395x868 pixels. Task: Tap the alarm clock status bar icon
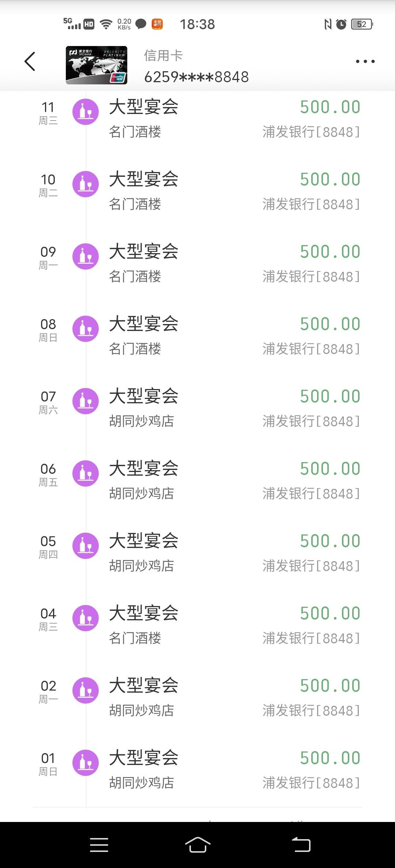(341, 24)
